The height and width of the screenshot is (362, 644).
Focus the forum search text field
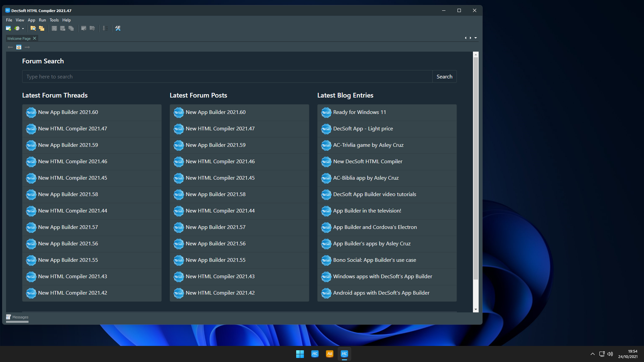tap(227, 77)
